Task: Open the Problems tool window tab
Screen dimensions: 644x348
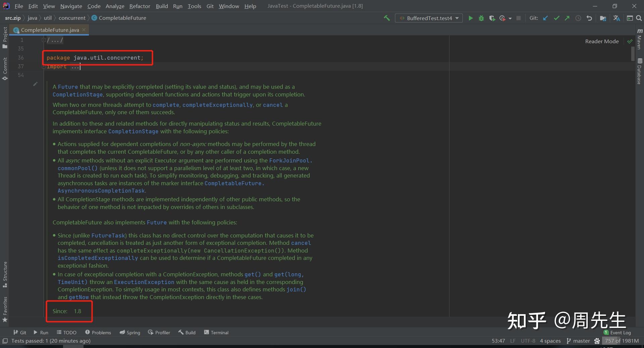Action: pyautogui.click(x=98, y=332)
